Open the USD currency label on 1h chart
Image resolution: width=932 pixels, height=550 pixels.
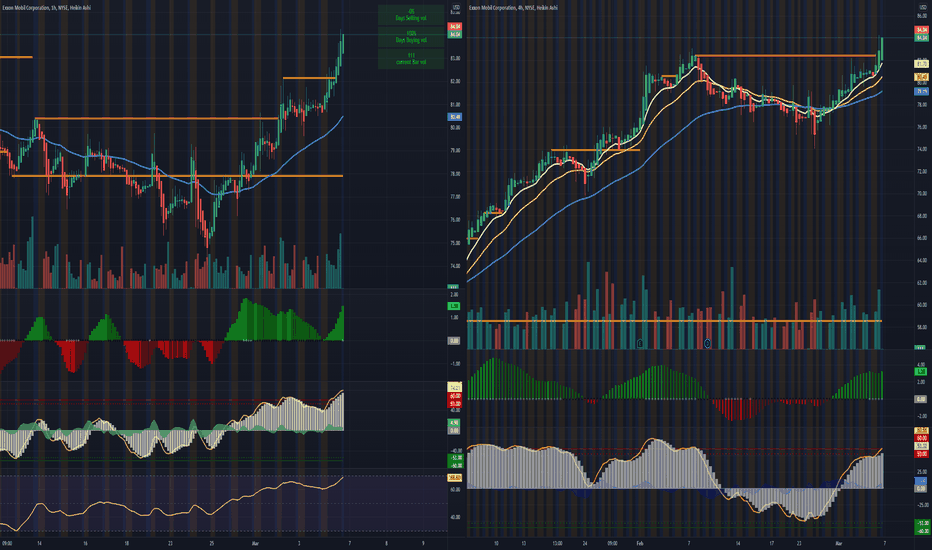[x=455, y=7]
